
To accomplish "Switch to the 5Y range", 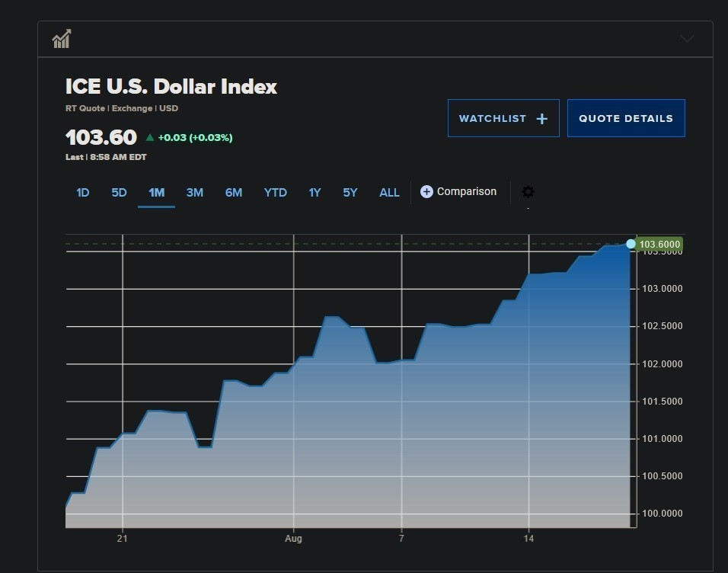I will tap(350, 193).
